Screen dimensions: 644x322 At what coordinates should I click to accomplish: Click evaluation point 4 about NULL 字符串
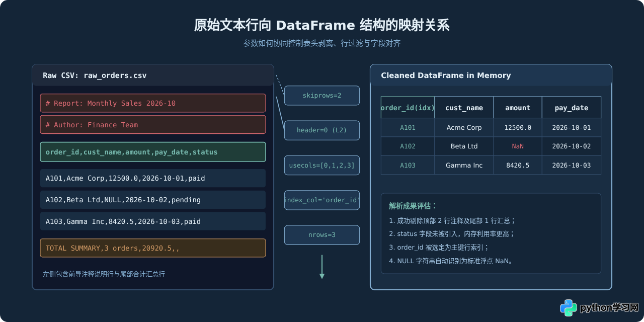pyautogui.click(x=451, y=261)
